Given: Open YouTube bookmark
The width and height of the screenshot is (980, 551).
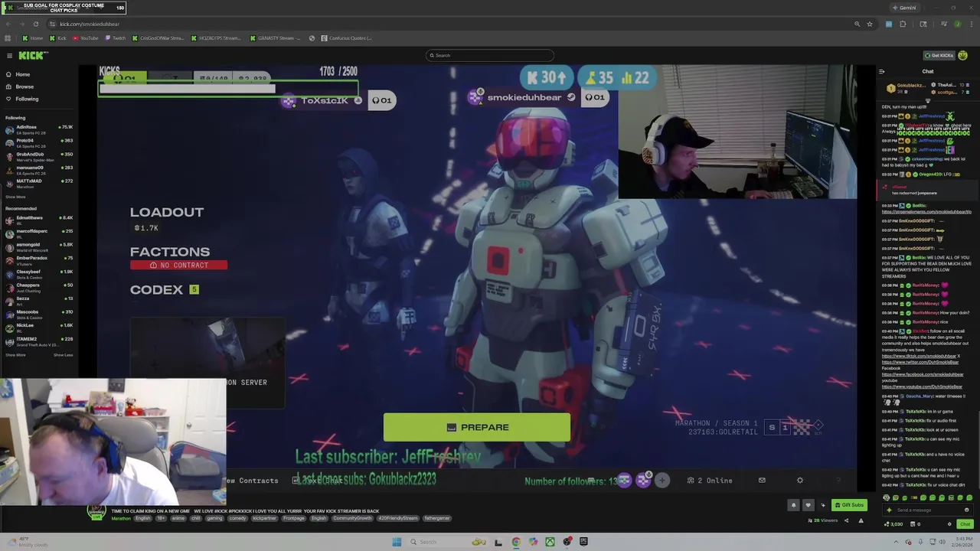Looking at the screenshot, I should click(x=86, y=37).
